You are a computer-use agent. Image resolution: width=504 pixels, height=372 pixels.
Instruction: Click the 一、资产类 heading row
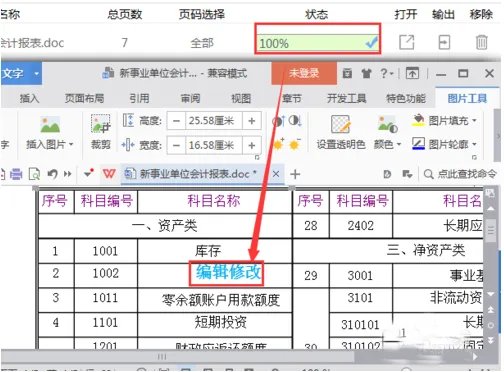pyautogui.click(x=165, y=226)
